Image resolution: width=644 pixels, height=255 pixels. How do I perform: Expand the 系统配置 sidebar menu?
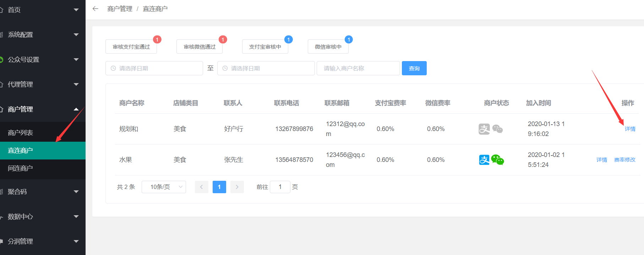pyautogui.click(x=43, y=34)
